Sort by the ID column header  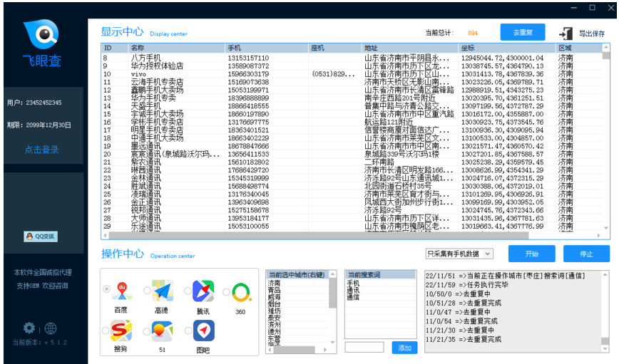pyautogui.click(x=115, y=48)
